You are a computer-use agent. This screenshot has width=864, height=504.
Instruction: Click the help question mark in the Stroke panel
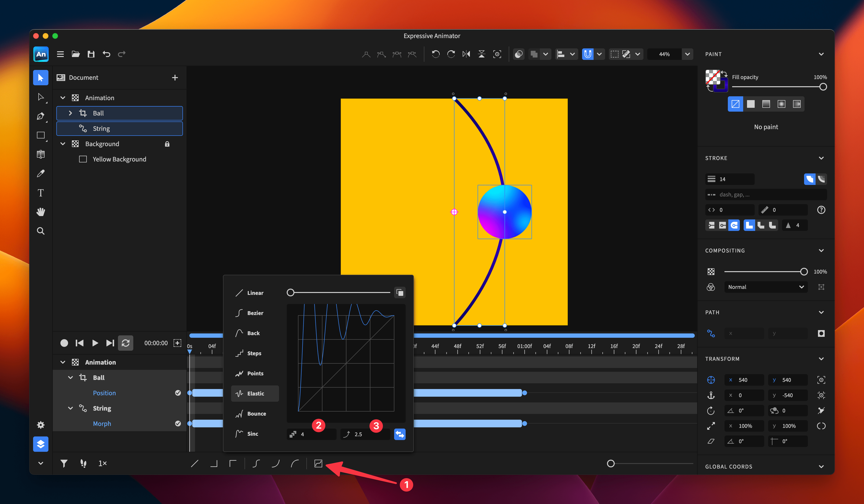[821, 210]
